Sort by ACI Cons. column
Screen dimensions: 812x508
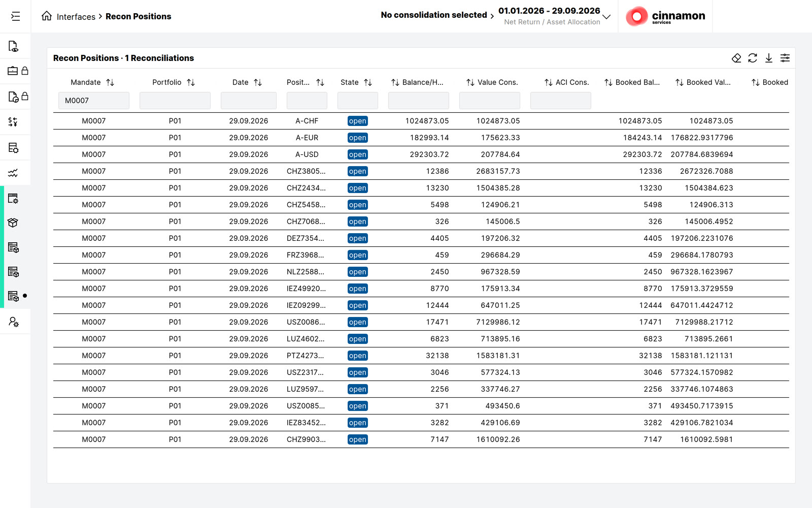pos(549,82)
